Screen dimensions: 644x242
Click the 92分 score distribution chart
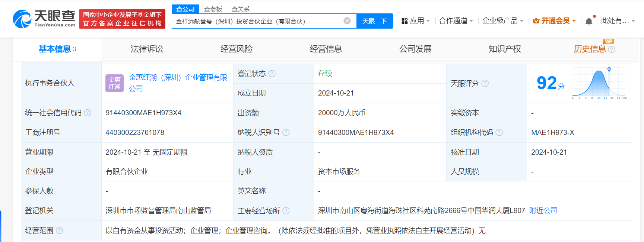click(600, 83)
